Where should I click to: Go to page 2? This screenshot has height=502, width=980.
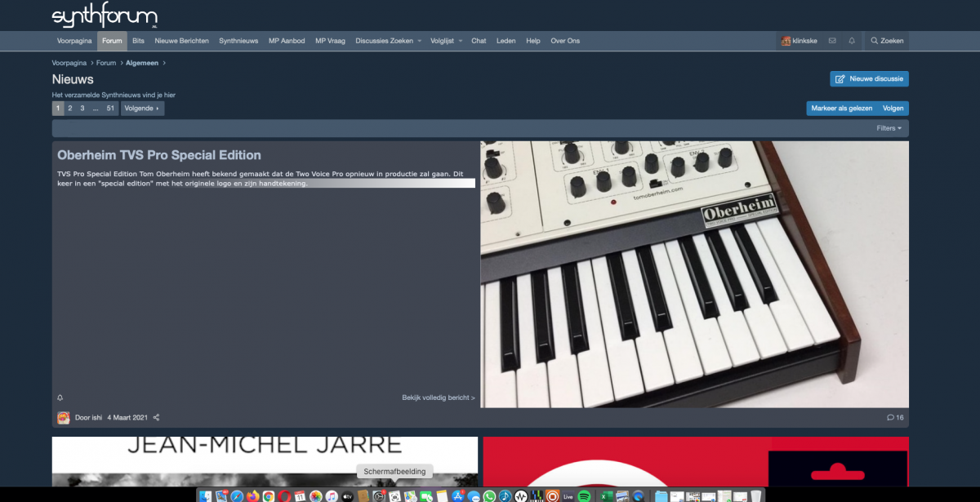pos(70,108)
